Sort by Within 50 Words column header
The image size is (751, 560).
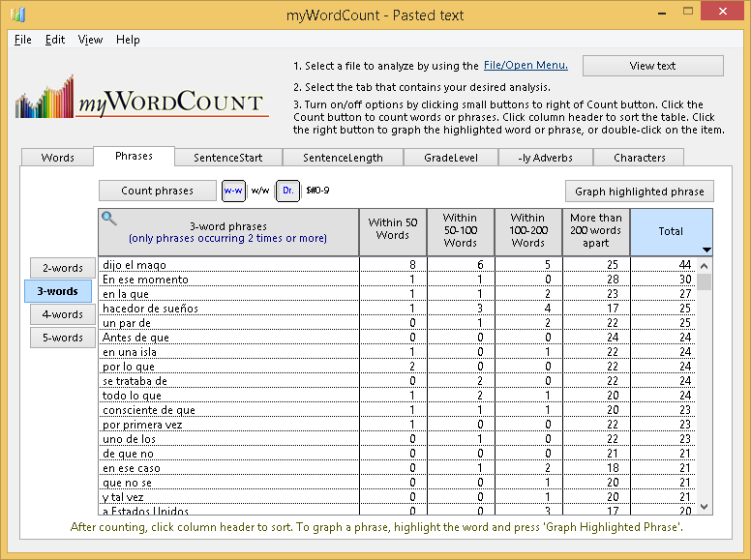[392, 231]
